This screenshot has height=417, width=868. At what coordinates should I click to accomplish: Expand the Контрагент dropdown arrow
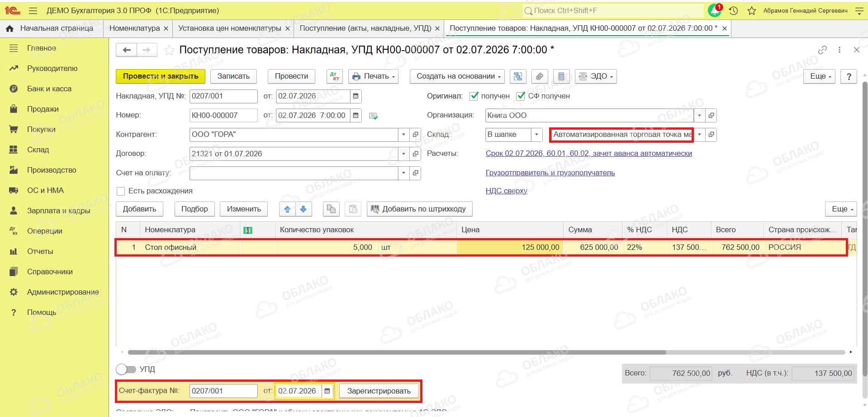coord(403,135)
